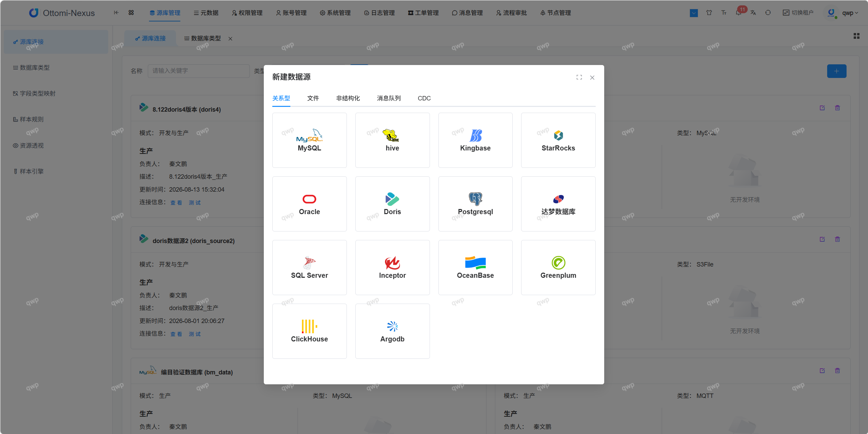
Task: Click the refresh icon in header
Action: click(x=768, y=13)
